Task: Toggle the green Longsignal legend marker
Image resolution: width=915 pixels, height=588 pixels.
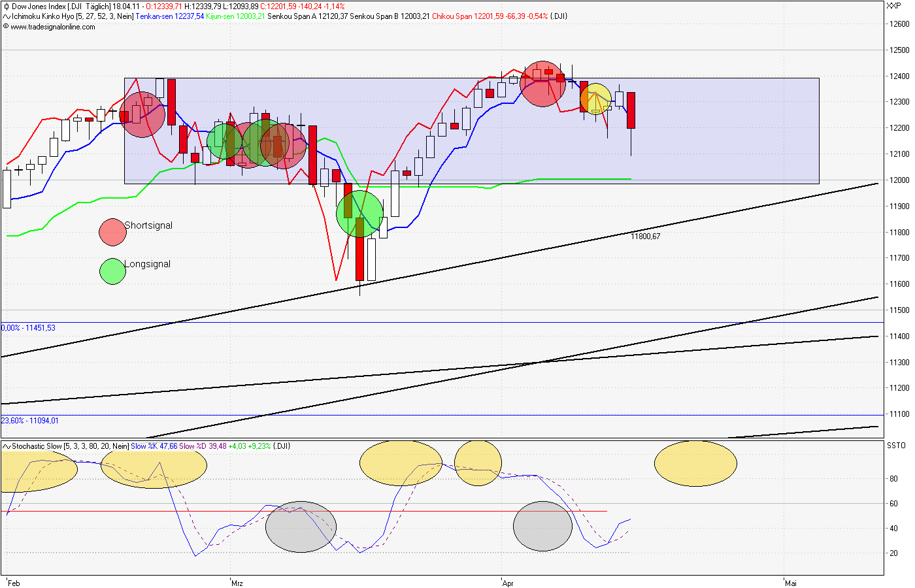Action: coord(111,270)
